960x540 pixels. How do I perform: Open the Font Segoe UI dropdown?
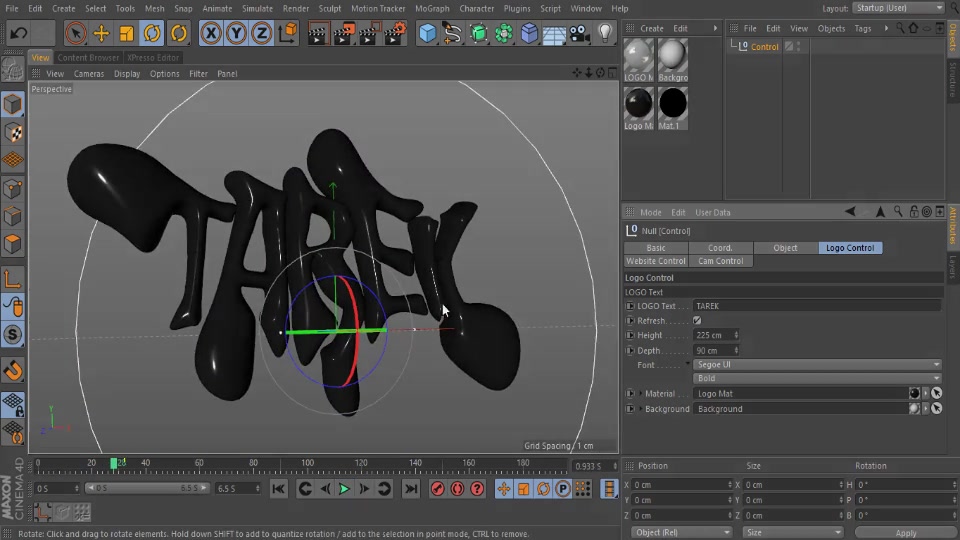pyautogui.click(x=817, y=364)
